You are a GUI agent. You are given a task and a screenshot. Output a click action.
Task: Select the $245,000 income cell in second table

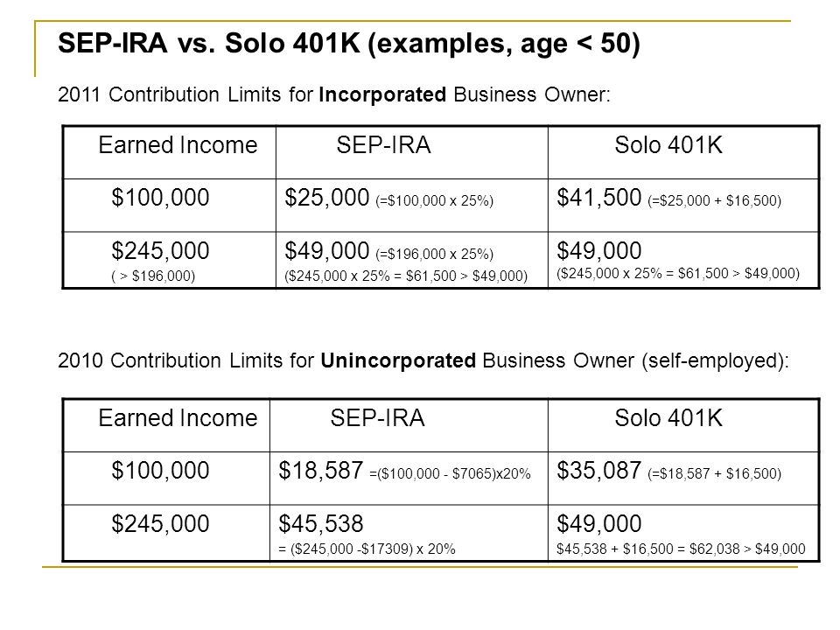(x=166, y=533)
